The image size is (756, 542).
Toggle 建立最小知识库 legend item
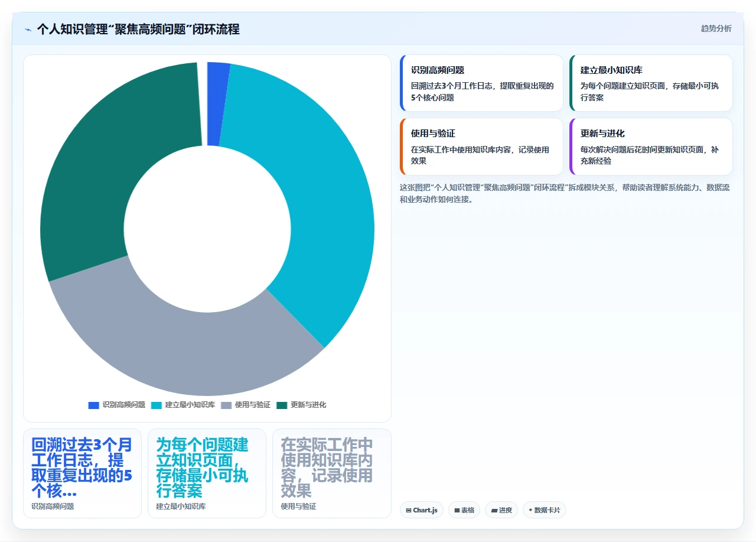point(183,405)
